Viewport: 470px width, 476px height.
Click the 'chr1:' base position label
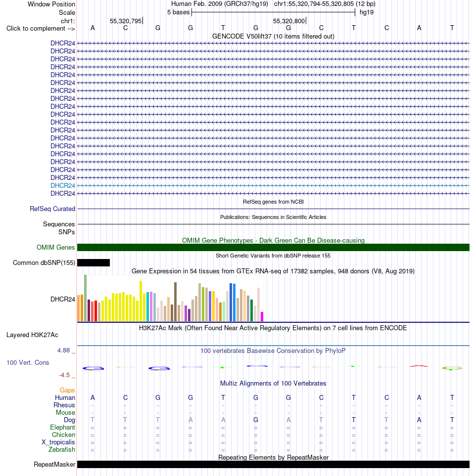(68, 21)
